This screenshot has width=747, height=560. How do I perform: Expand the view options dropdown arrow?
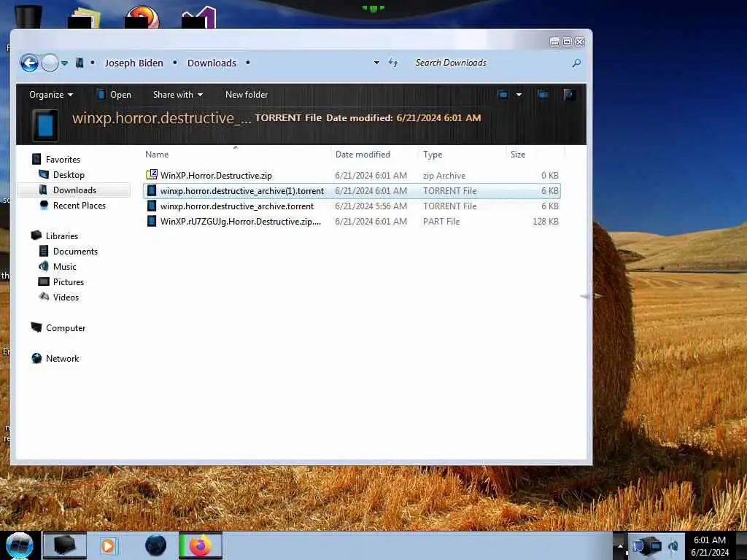coord(519,95)
